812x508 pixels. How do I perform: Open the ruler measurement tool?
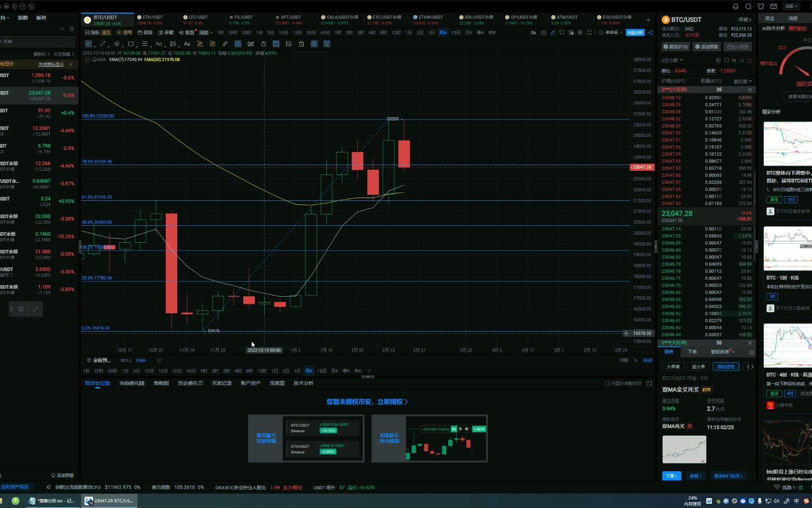coord(225,44)
